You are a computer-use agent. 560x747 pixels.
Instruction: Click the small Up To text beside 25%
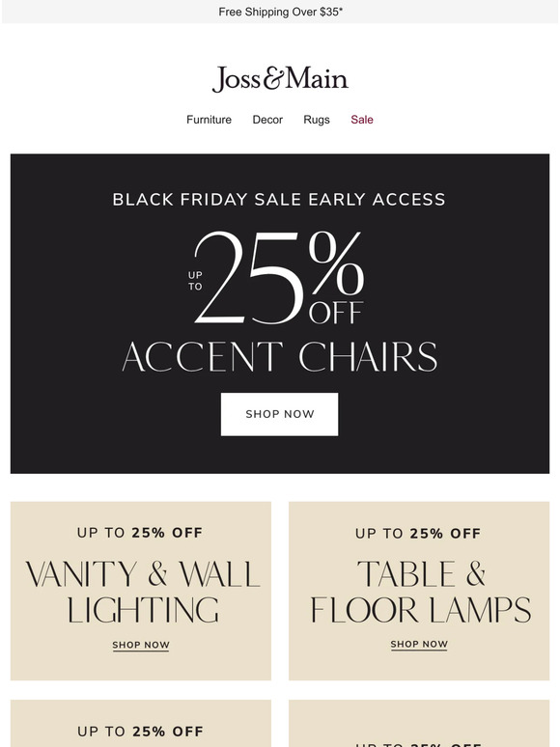point(195,281)
